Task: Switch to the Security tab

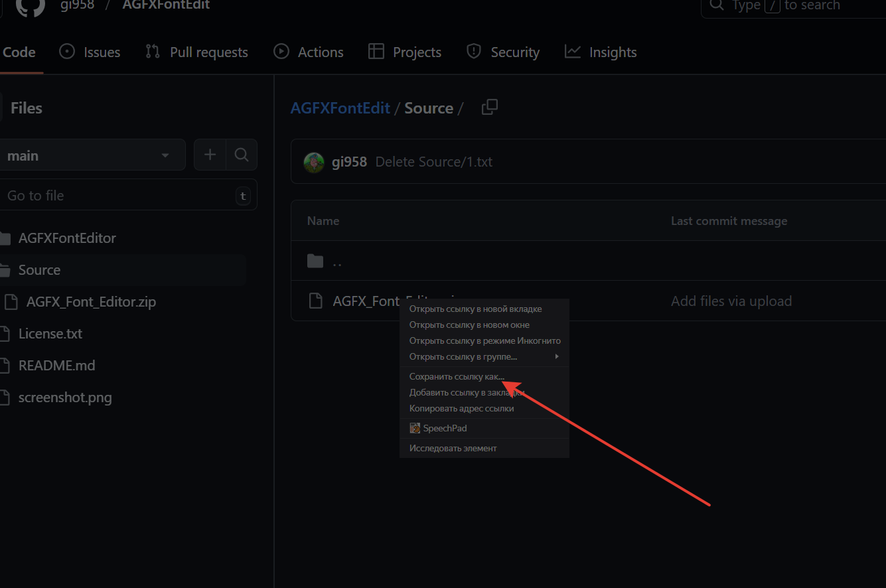Action: point(503,52)
